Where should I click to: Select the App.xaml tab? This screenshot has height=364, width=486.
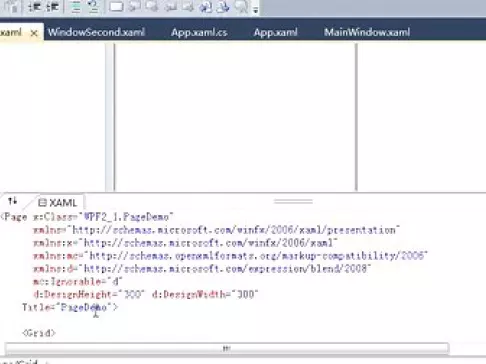pos(276,32)
